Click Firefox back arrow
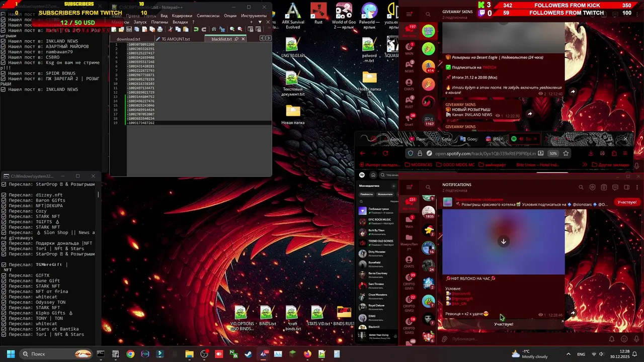This screenshot has height=362, width=644. (363, 153)
